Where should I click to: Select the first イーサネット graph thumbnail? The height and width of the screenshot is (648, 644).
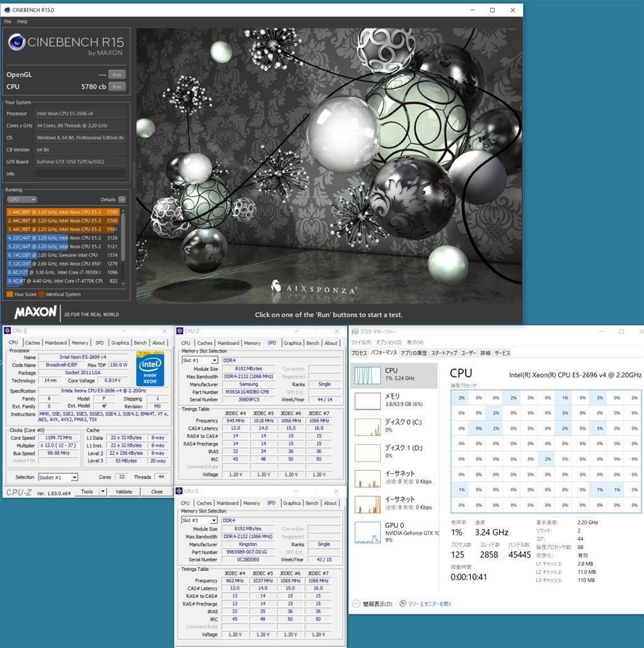coord(368,478)
